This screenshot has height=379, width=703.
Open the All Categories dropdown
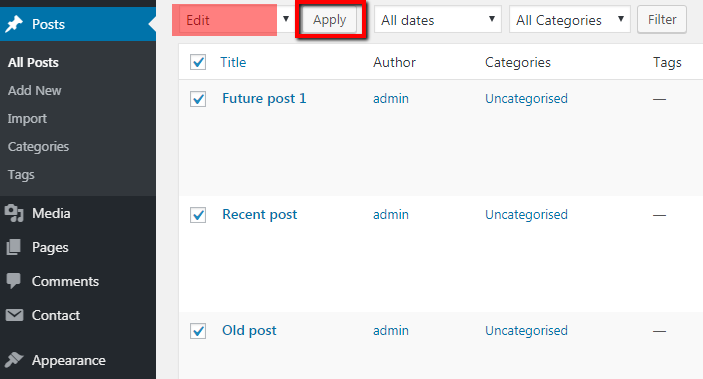click(x=570, y=20)
